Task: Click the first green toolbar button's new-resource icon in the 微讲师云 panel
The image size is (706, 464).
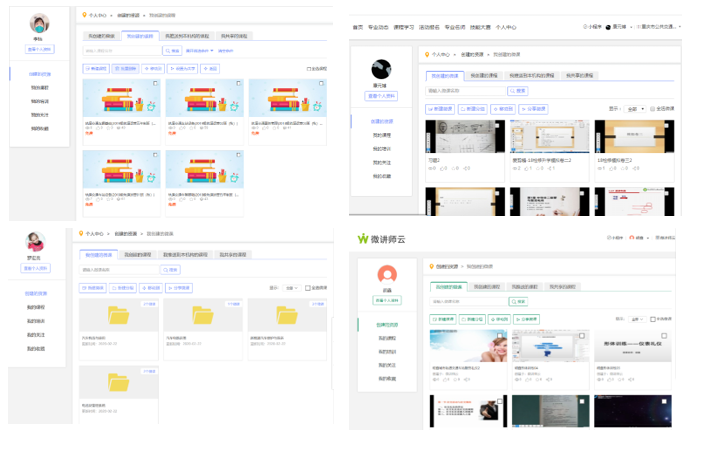Action: [x=435, y=319]
